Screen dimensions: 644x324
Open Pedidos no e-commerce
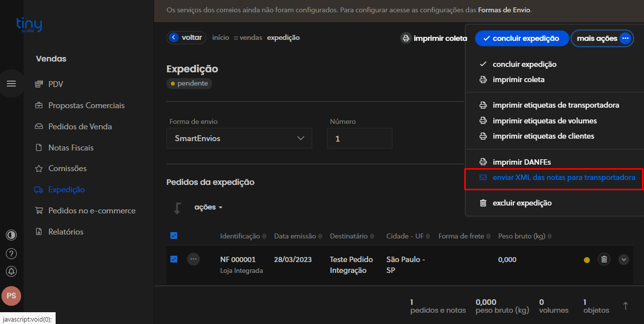[85, 210]
